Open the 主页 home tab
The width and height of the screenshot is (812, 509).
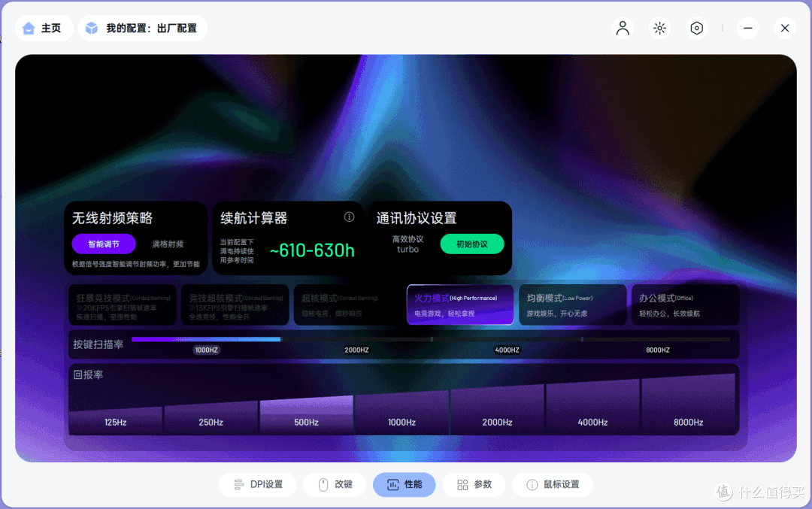tap(44, 28)
